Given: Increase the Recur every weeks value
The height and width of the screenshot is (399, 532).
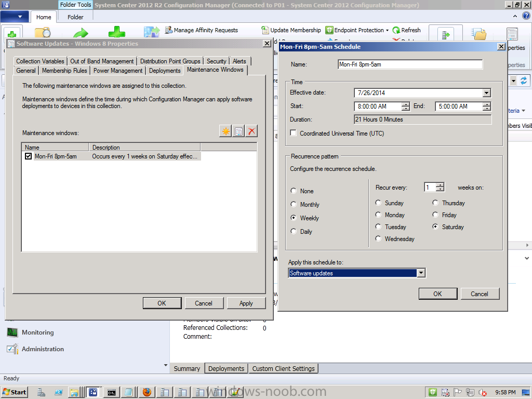Looking at the screenshot, I should 440,185.
